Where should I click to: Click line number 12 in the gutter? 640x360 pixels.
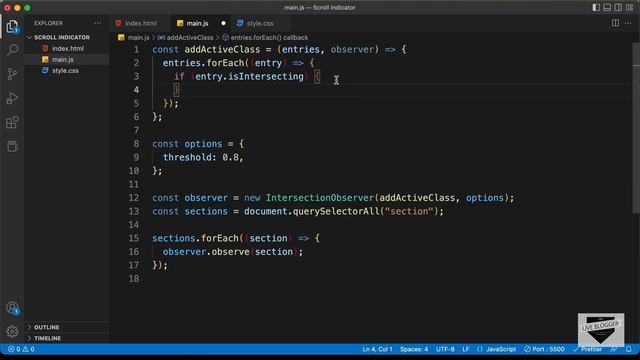(134, 198)
